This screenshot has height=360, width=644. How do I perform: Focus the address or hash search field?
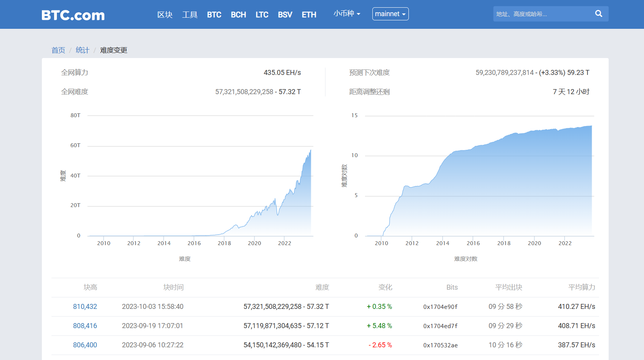[x=543, y=14]
